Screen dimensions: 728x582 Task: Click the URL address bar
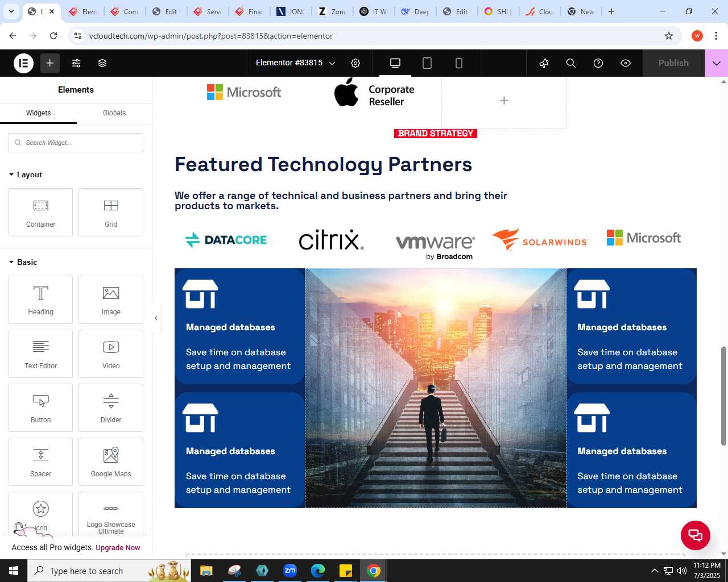(375, 36)
